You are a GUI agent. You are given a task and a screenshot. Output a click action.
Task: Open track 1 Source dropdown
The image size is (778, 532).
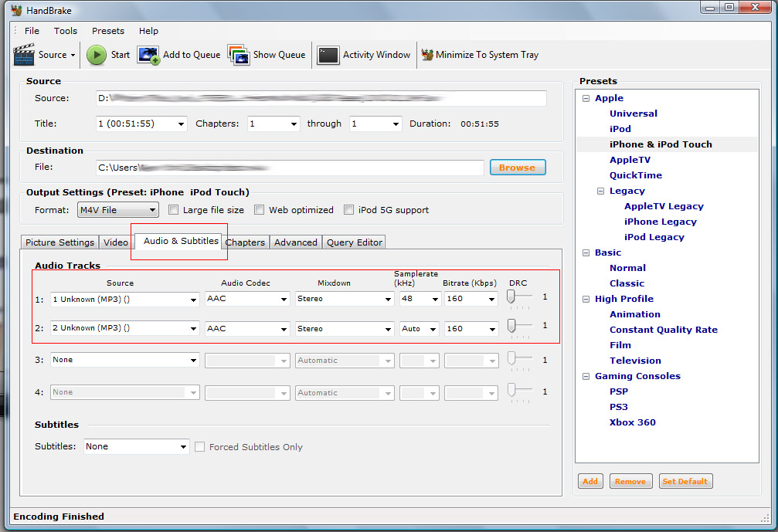[124, 300]
